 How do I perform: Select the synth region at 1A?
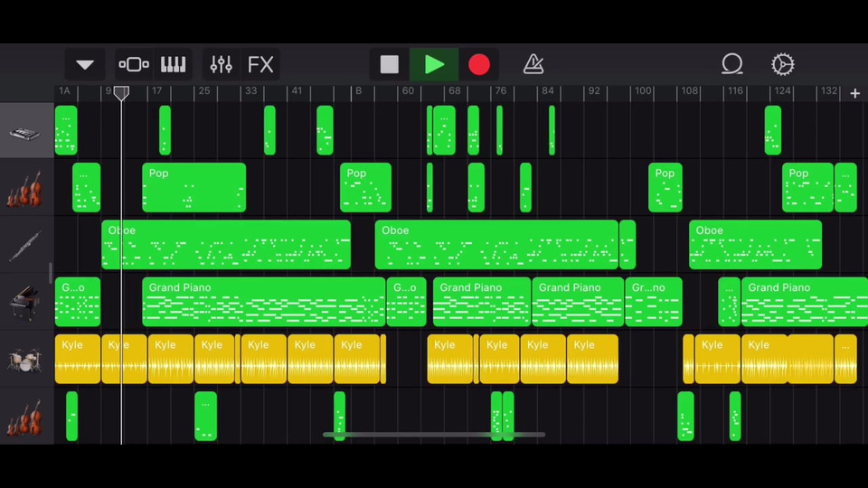click(66, 130)
